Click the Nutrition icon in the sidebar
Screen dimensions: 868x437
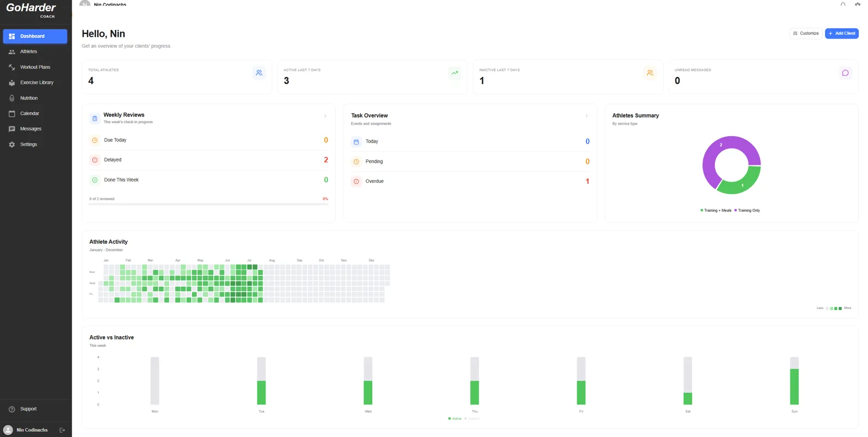[x=12, y=98]
